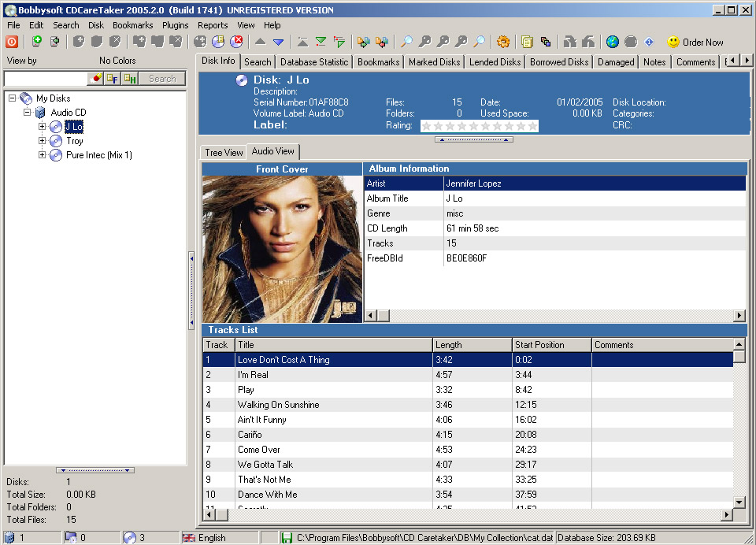The width and height of the screenshot is (756, 545).
Task: Click the documents with green arrow icon
Action: pyautogui.click(x=363, y=42)
